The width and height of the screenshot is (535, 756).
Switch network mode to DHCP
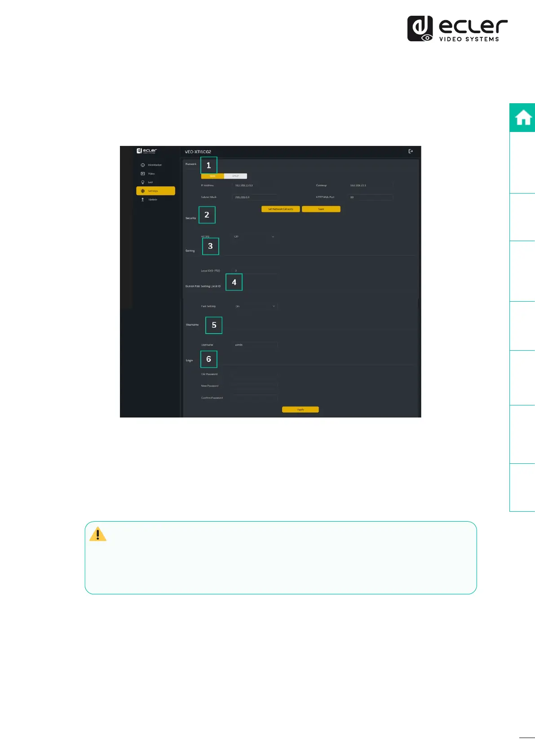pyautogui.click(x=235, y=176)
